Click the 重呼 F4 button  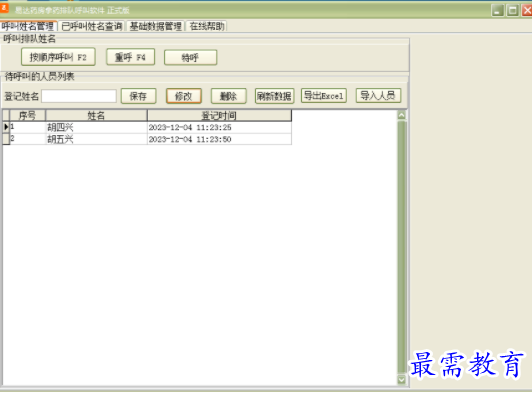tap(130, 57)
